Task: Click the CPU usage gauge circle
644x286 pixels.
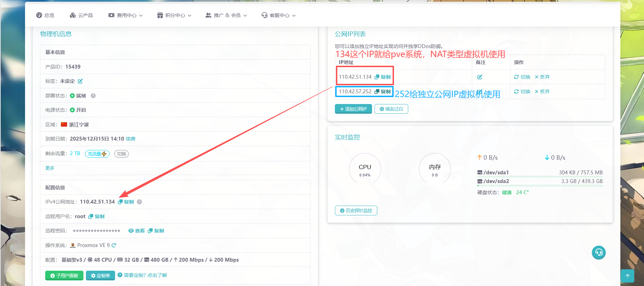Action: [365, 169]
